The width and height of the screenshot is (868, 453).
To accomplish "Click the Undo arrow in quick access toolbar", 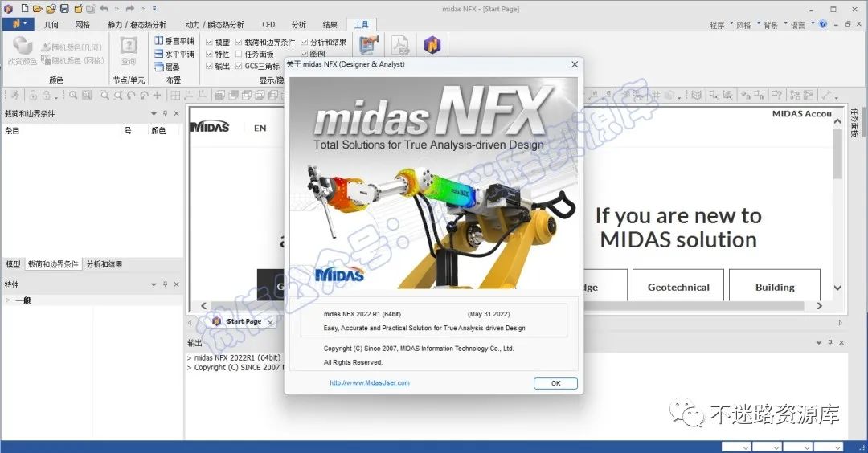I will (x=104, y=8).
